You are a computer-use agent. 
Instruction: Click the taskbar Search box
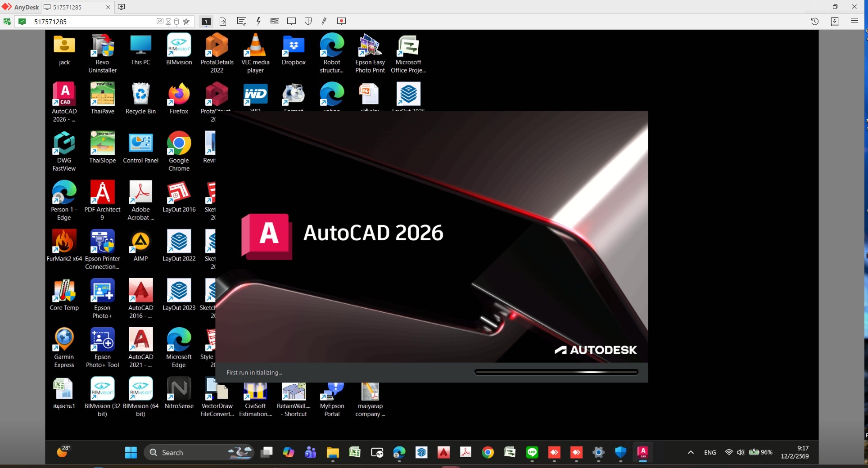[199, 452]
